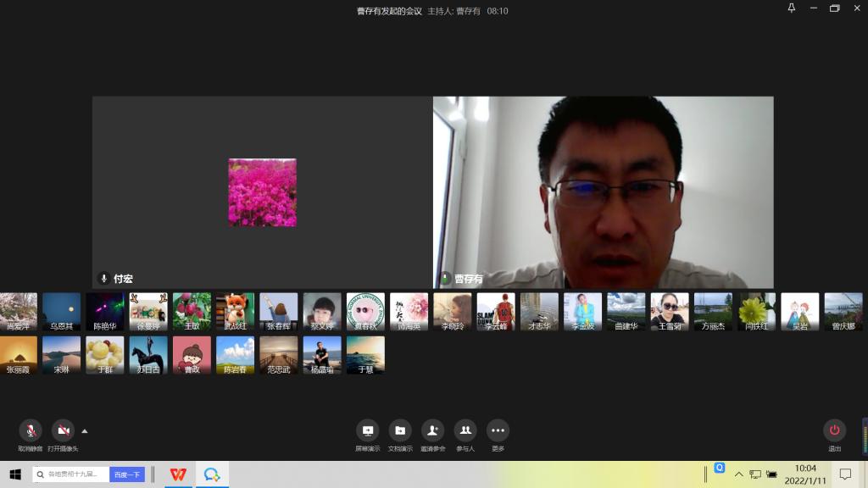Viewport: 868px width, 488px height.
Task: Turn on the camera (打开摄像头)
Action: [63, 430]
